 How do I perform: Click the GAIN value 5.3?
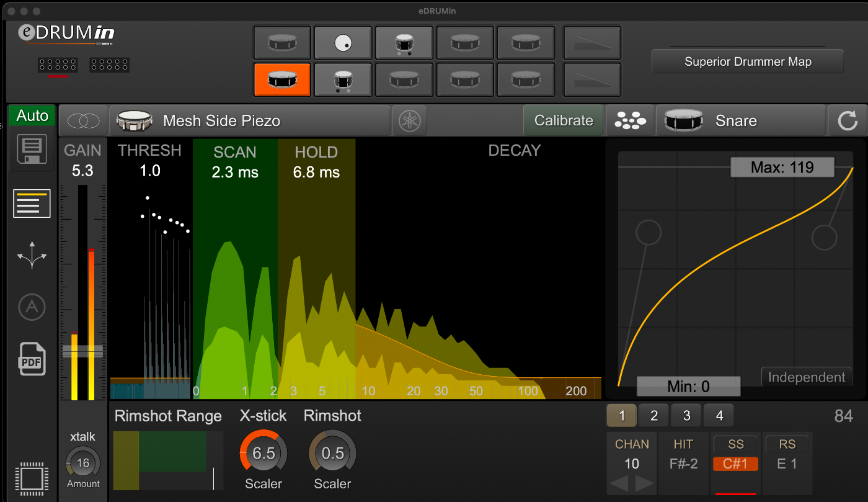(x=82, y=171)
